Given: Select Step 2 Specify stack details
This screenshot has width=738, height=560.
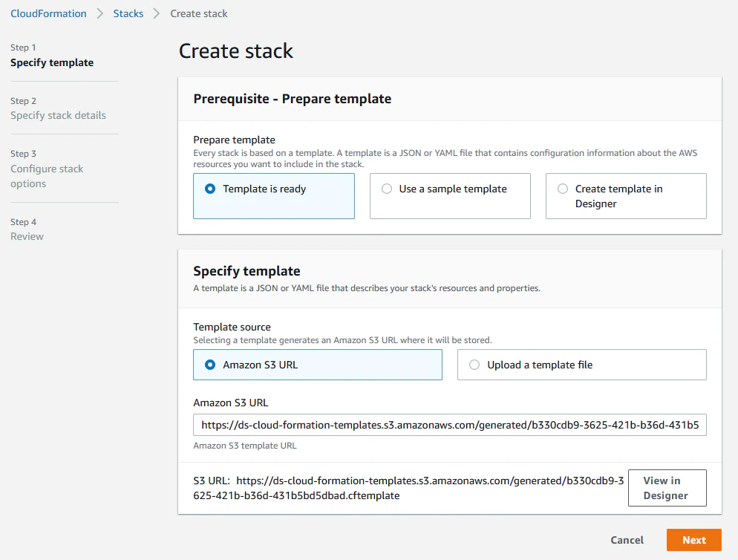Looking at the screenshot, I should click(x=58, y=108).
